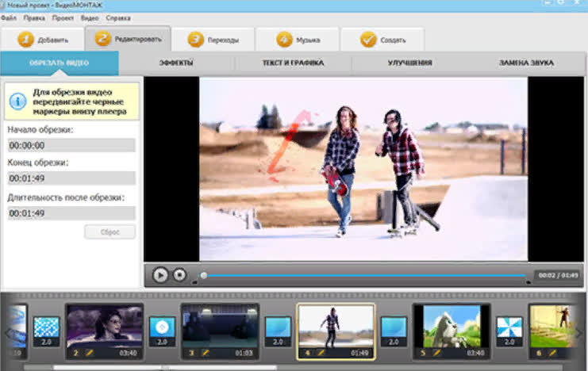The height and width of the screenshot is (371, 588).
Task: Click the right black trim marker
Action: pyautogui.click(x=528, y=282)
